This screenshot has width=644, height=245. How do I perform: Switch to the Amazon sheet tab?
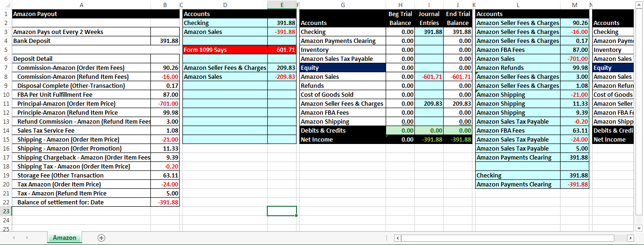tap(65, 237)
